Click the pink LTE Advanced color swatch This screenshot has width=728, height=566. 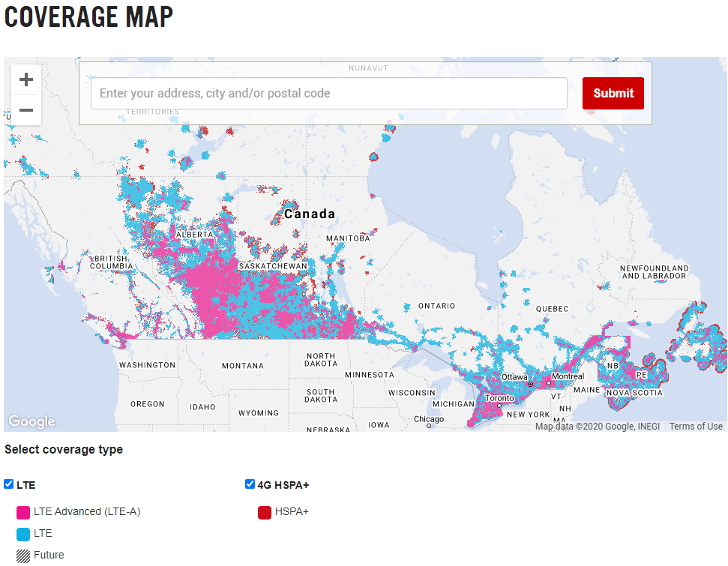(x=23, y=512)
